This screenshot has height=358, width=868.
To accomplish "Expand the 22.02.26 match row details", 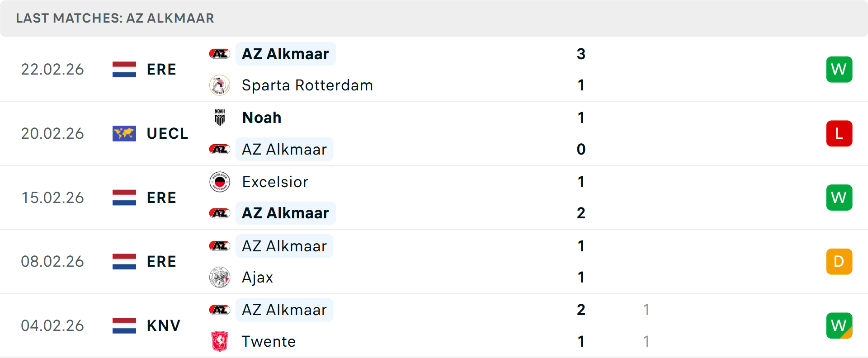I will [452, 69].
